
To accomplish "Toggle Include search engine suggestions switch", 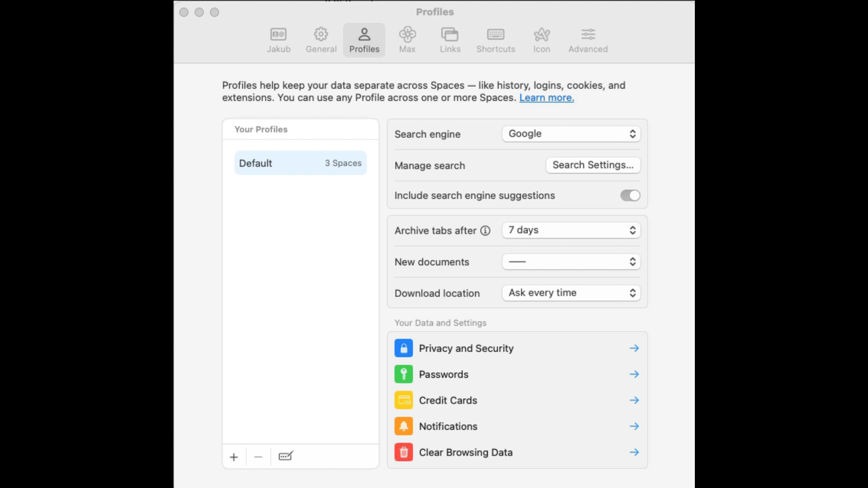I will [630, 195].
